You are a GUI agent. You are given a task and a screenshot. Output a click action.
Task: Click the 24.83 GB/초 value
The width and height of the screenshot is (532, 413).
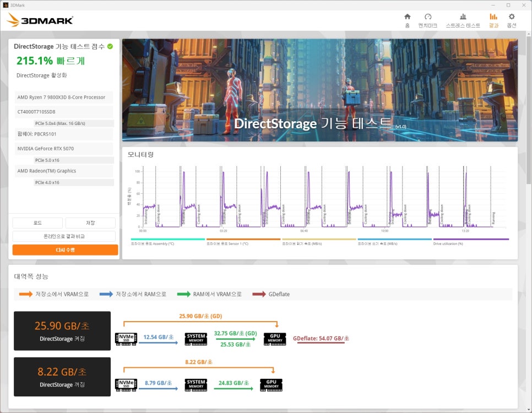(x=234, y=383)
